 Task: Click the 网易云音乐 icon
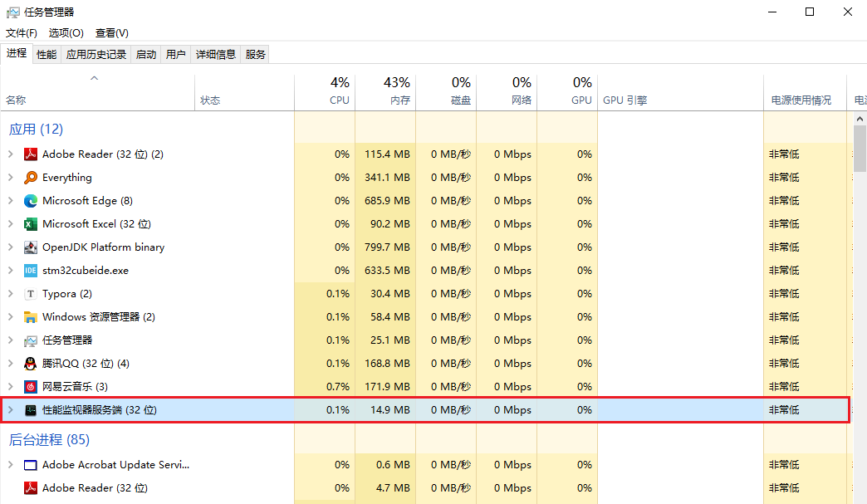pyautogui.click(x=31, y=387)
